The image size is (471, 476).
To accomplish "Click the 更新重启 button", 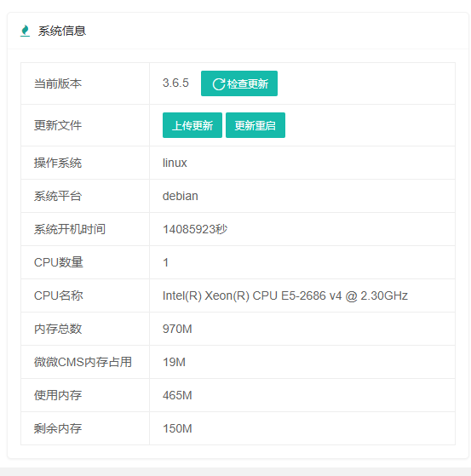I will [x=256, y=125].
